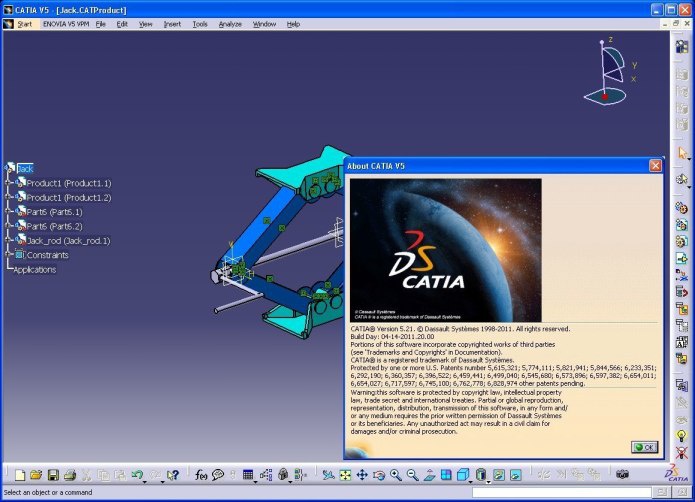Click the top icon of right toolbar

click(x=682, y=46)
